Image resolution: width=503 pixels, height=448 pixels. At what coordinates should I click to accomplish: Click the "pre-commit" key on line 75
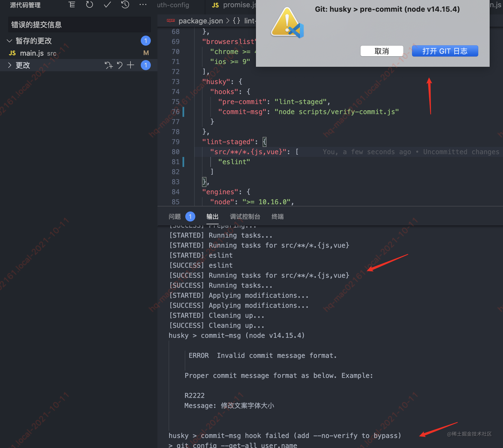(242, 102)
